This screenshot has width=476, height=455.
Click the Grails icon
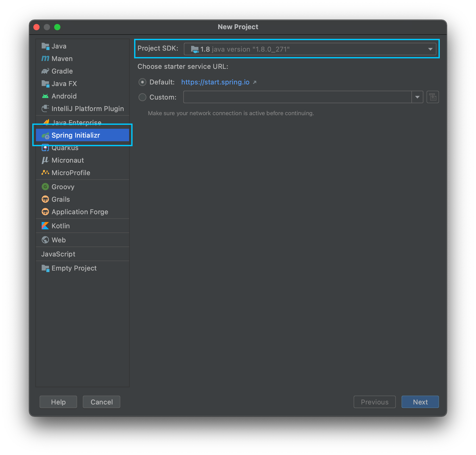click(45, 199)
